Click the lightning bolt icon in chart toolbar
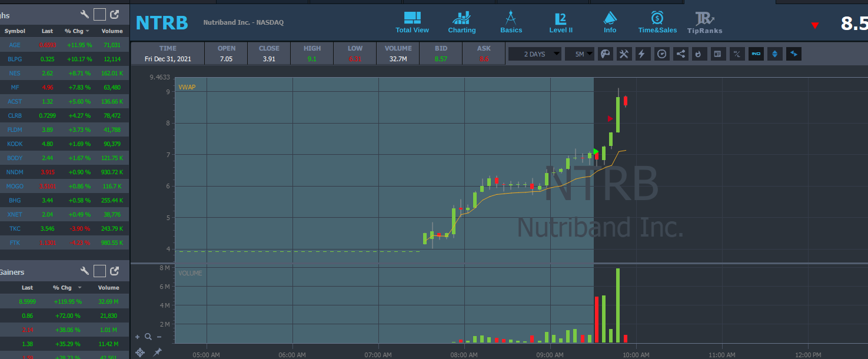868x359 pixels. tap(642, 54)
